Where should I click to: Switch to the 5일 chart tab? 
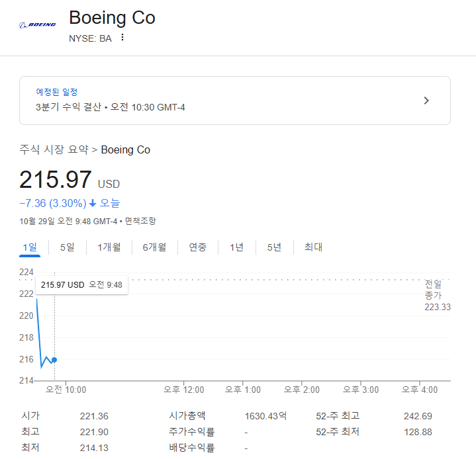(x=67, y=247)
